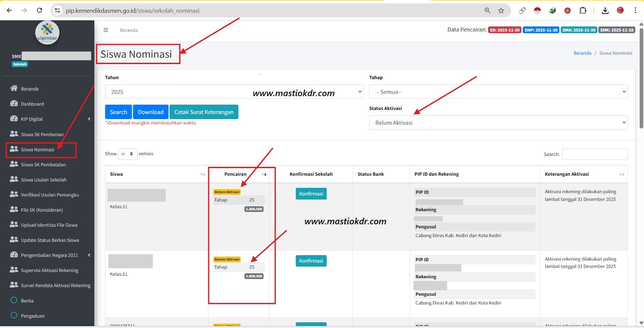Screen dimensions: 644x328
Task: Click the table Search input field
Action: pos(595,154)
